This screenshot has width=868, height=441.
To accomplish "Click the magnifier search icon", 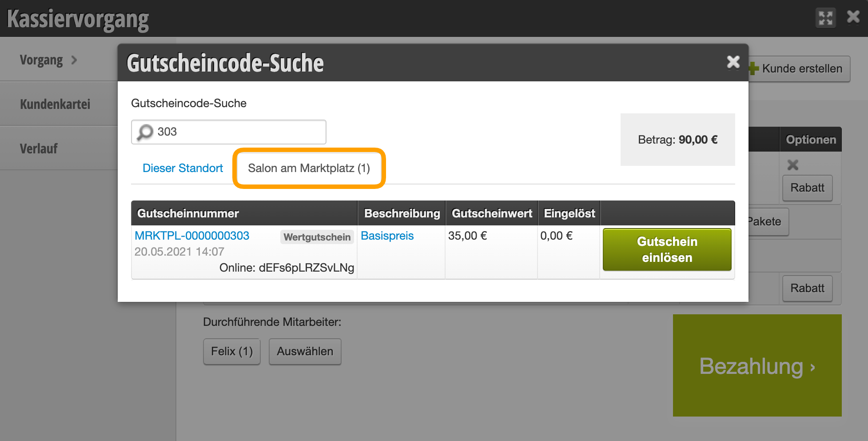I will [145, 132].
